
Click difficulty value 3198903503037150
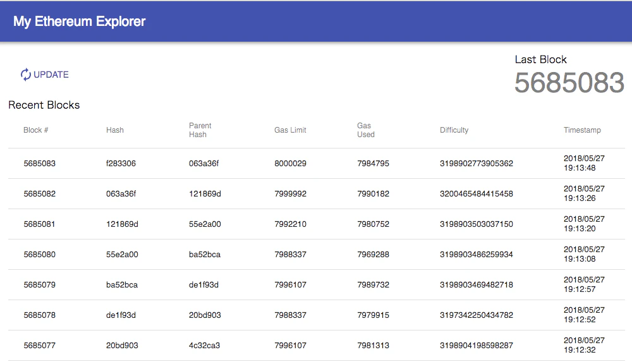click(477, 224)
